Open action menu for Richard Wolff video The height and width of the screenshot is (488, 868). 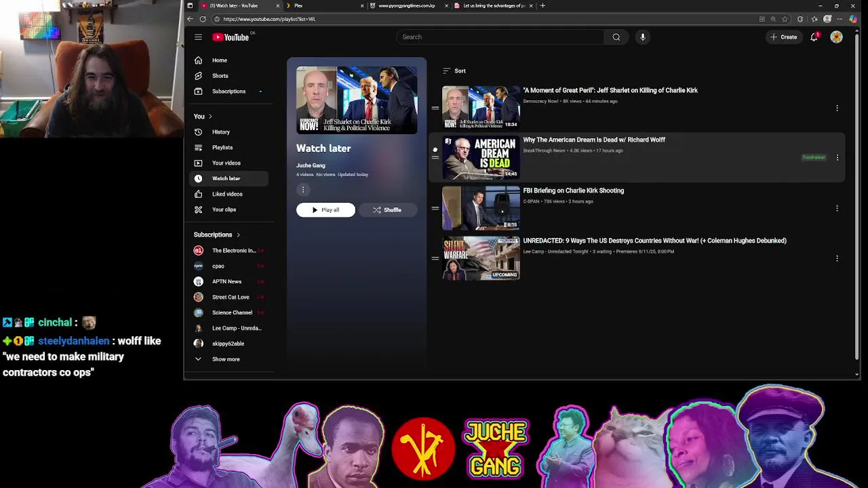click(x=837, y=157)
